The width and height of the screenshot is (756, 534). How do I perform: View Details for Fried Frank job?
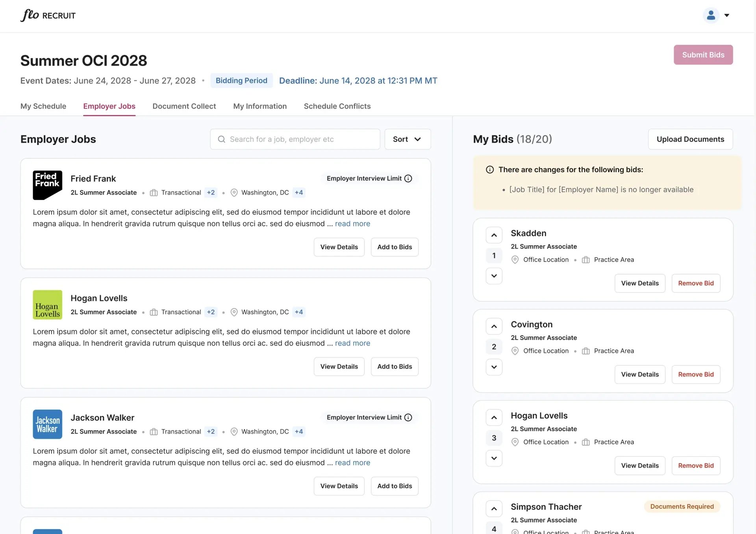pyautogui.click(x=339, y=247)
